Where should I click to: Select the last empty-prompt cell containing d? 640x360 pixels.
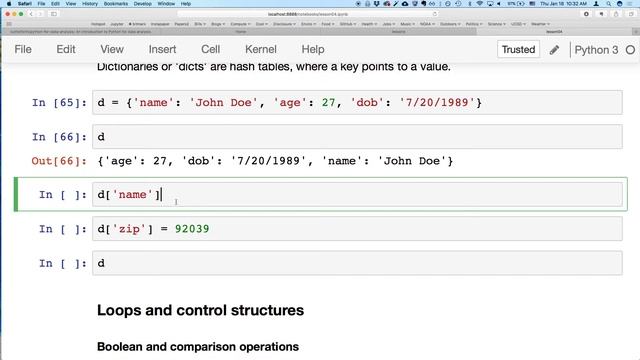(x=357, y=263)
